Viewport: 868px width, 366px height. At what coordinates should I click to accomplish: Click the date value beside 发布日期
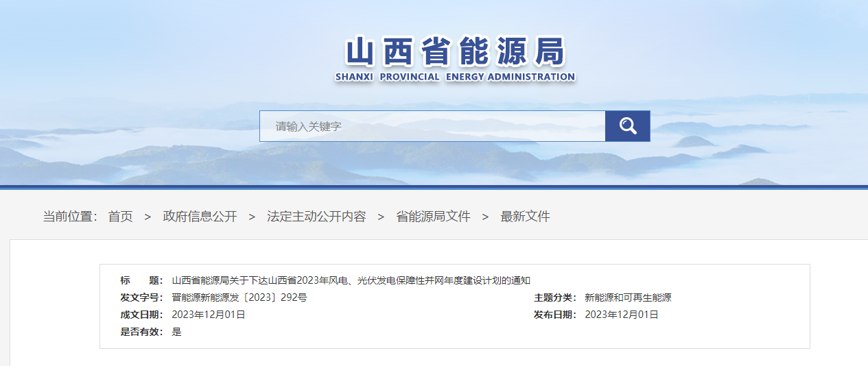621,315
